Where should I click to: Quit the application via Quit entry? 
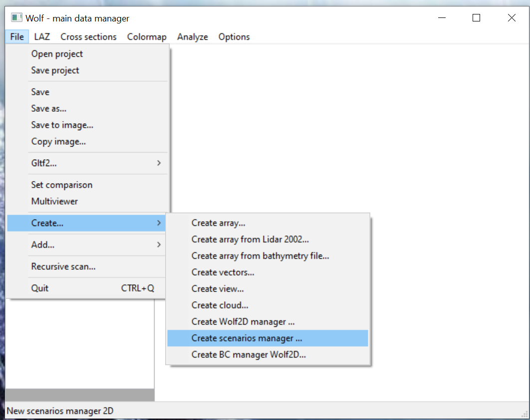tap(40, 288)
